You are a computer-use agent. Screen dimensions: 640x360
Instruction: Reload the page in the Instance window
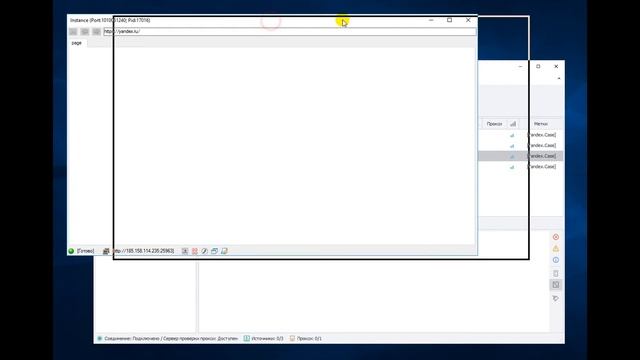(96, 31)
